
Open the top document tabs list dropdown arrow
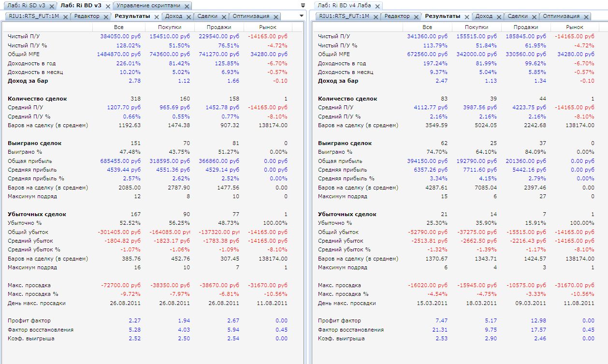click(303, 6)
